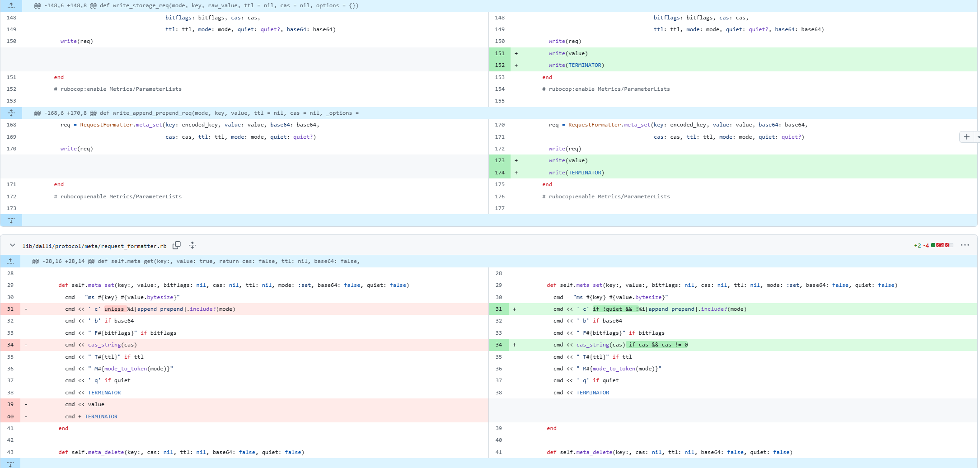Expand hidden lines before write_append_prepend_req hunk
Viewport: 980px width, 468px height.
tap(11, 113)
